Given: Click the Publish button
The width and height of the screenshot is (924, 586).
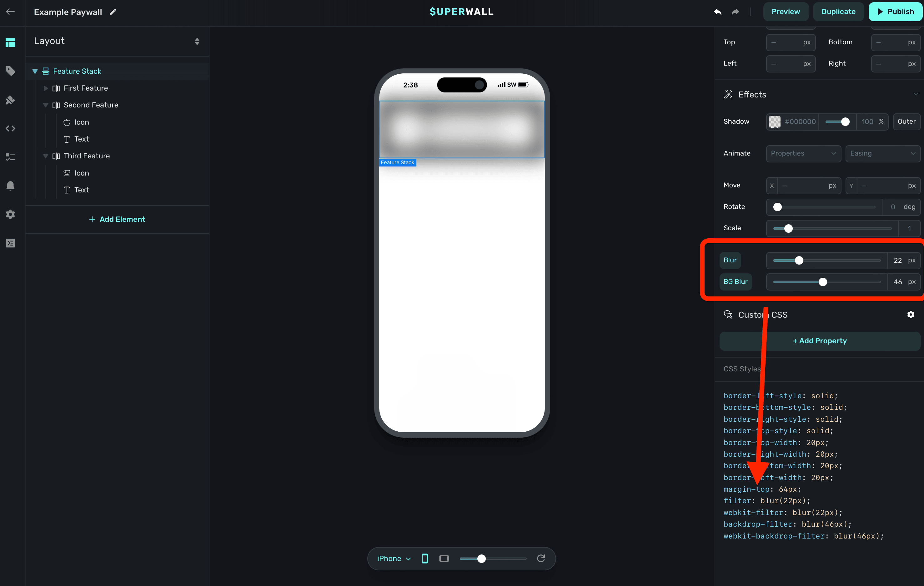Looking at the screenshot, I should coord(895,12).
